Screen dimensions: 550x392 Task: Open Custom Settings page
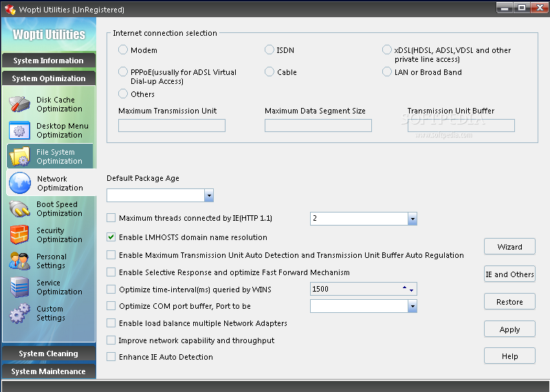point(50,313)
